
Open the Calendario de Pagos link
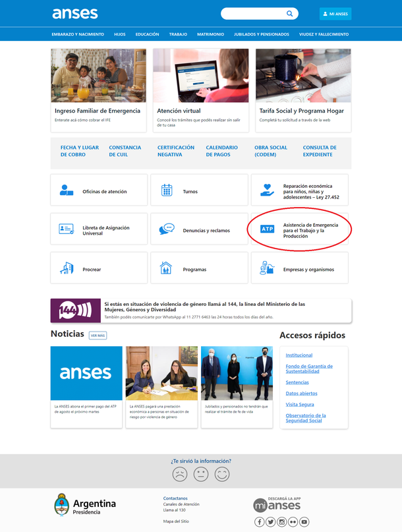[221, 151]
